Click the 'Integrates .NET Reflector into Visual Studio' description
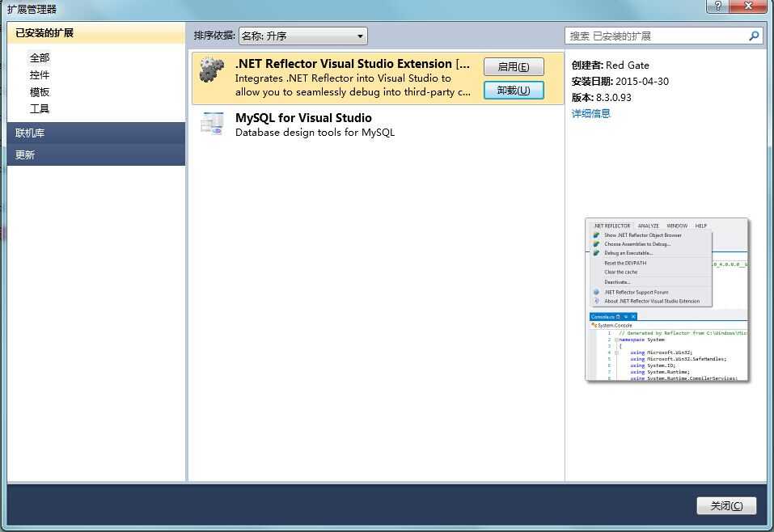Image resolution: width=774 pixels, height=532 pixels. click(353, 85)
